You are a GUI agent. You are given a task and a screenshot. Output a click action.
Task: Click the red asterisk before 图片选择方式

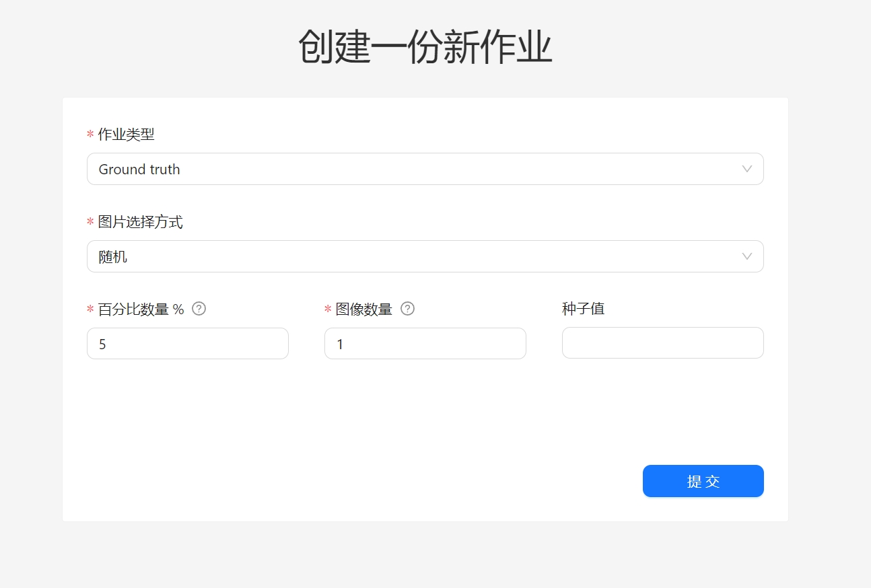[x=90, y=223]
